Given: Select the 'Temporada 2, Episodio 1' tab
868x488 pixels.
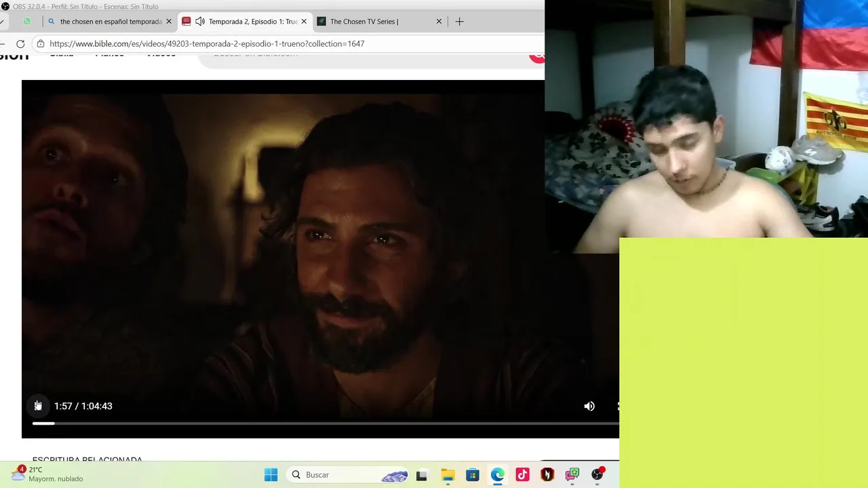Looking at the screenshot, I should (x=245, y=22).
